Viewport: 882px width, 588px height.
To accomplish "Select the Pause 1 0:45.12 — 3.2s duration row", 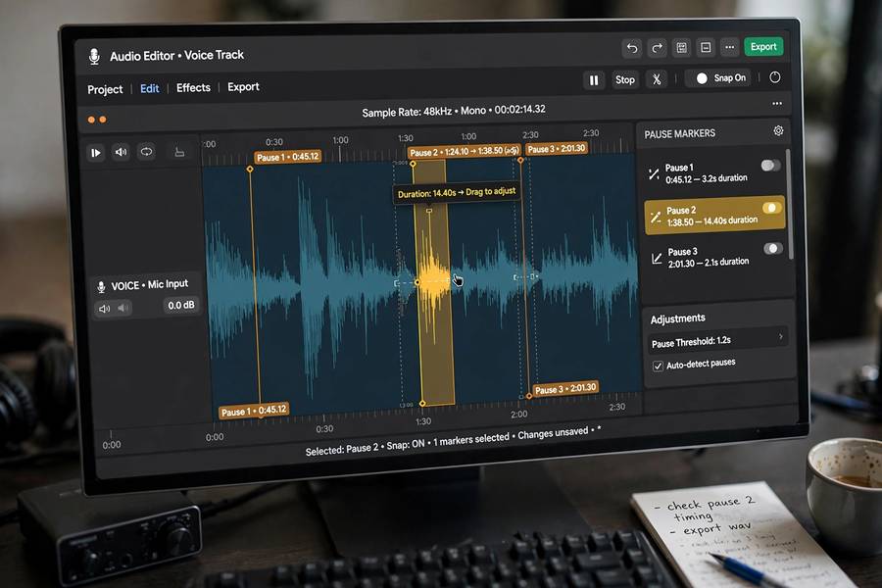I will [713, 172].
